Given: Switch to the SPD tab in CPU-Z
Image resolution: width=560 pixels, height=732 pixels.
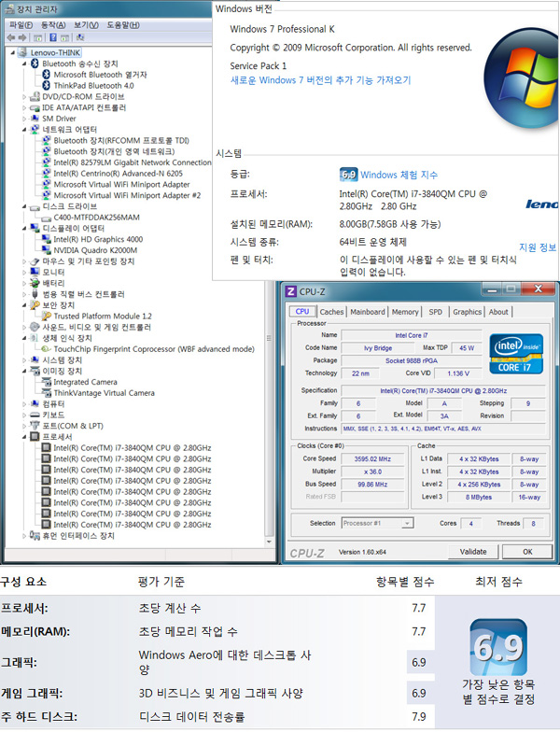Looking at the screenshot, I should coord(435,312).
